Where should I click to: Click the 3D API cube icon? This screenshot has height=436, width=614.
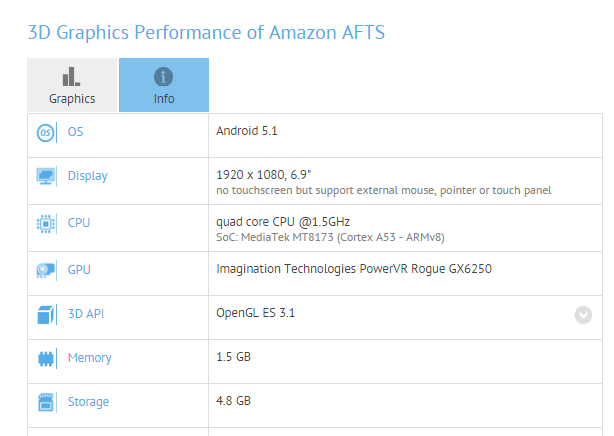[46, 314]
